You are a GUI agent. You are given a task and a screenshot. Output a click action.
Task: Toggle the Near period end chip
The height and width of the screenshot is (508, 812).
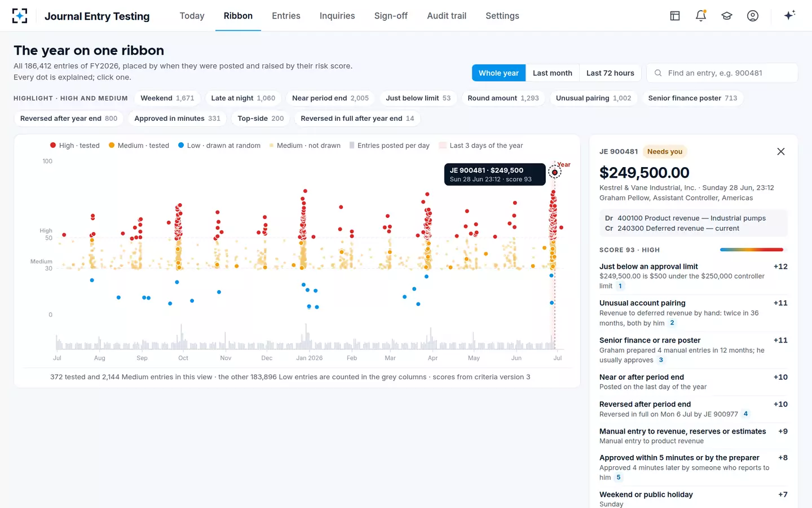click(x=330, y=98)
